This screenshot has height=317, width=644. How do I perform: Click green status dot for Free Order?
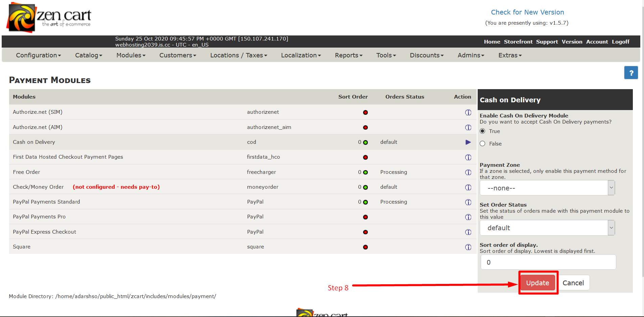coord(365,172)
